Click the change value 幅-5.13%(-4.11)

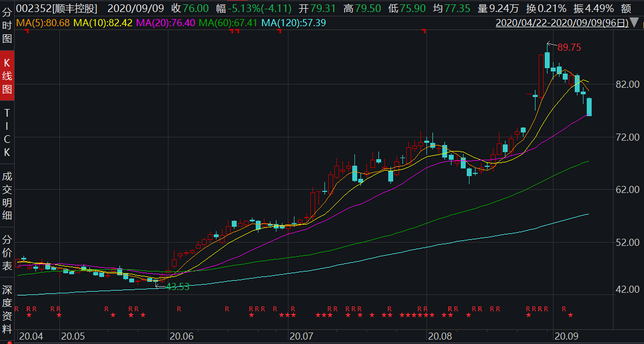coord(254,8)
